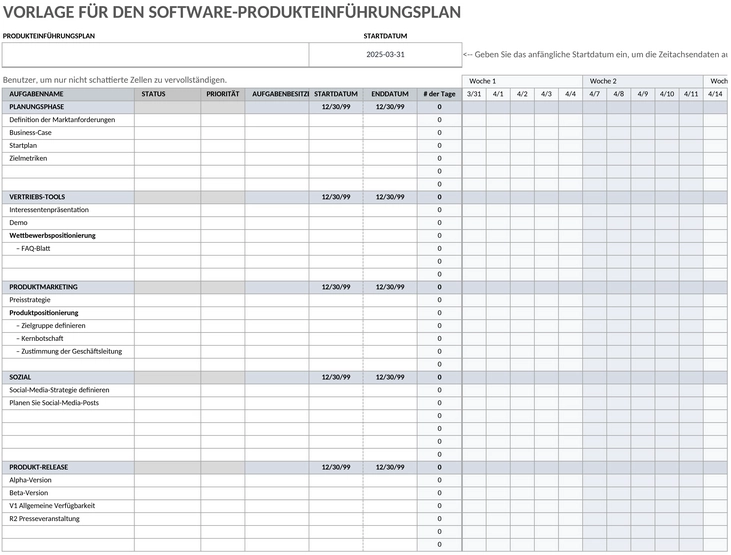Click the Startdatum cell in PRODUKT-RELEASE row
This screenshot has width=731, height=555.
pyautogui.click(x=336, y=467)
